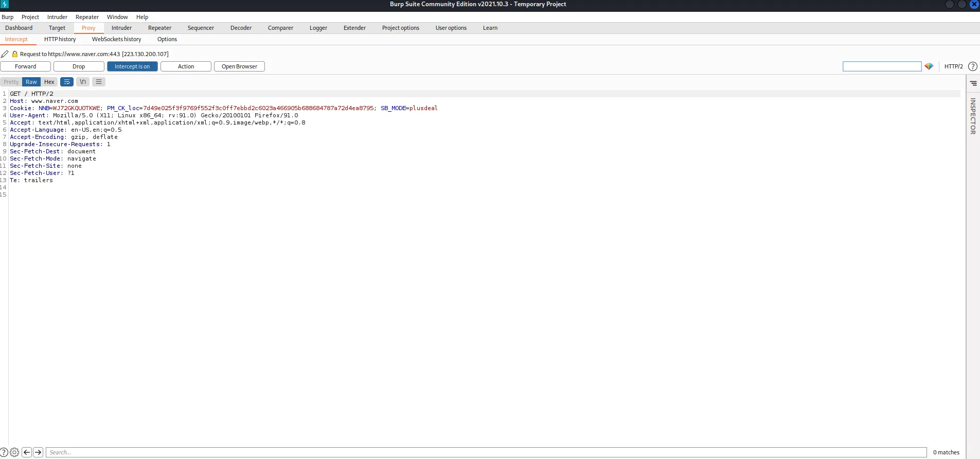Click the "Sec-Fetch-Dest: document" line
Image resolution: width=980 pixels, height=459 pixels.
[52, 151]
